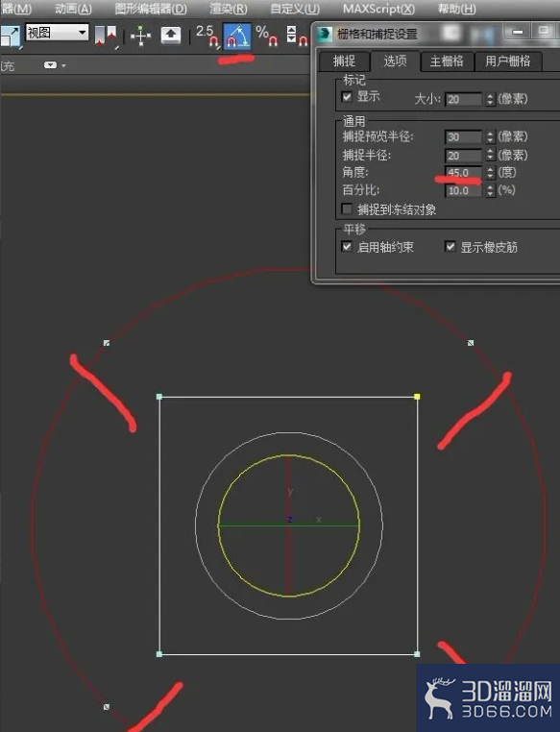
Task: Click the Select and Manipulate icon
Action: tap(140, 36)
